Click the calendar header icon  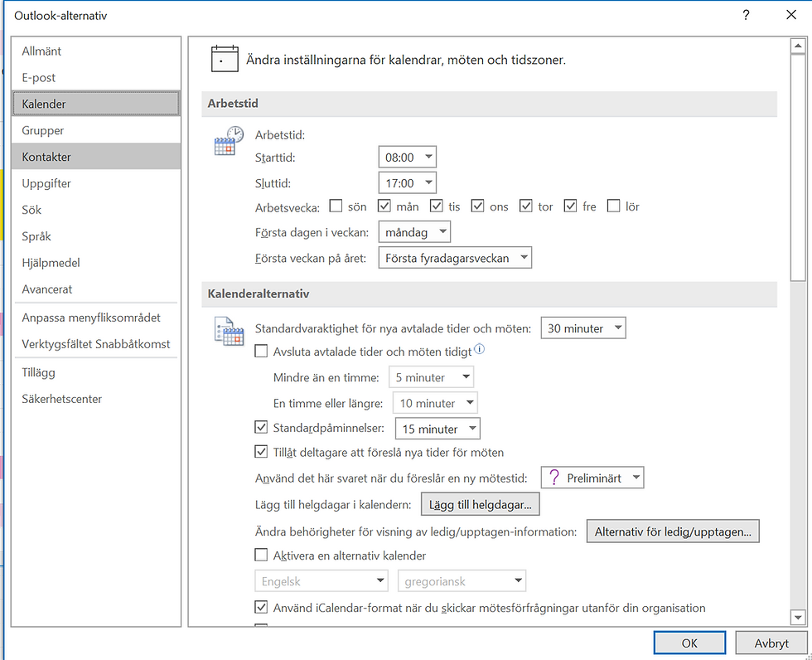[225, 59]
